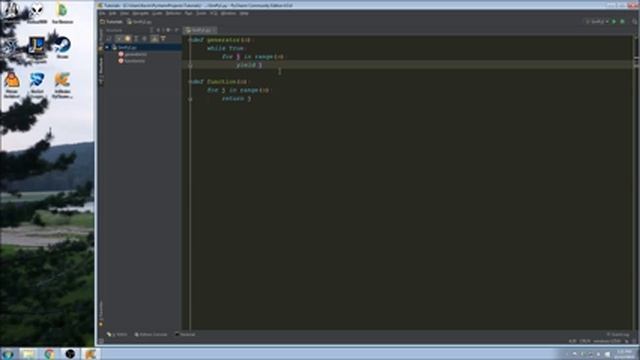Click the Structure panel settings gear icon

(x=168, y=30)
